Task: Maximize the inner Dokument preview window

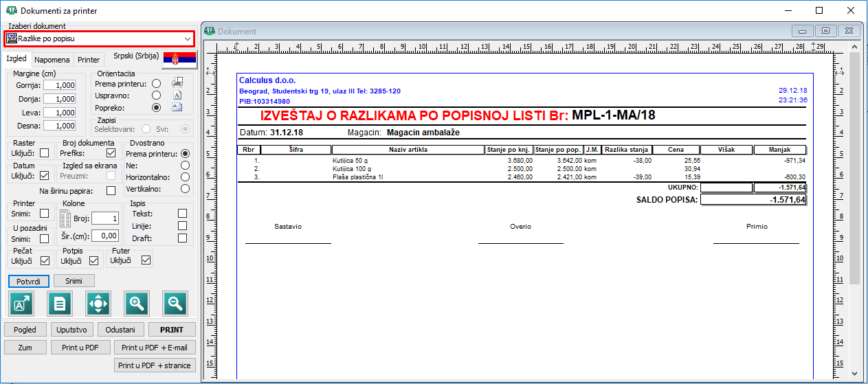Action: click(x=826, y=31)
